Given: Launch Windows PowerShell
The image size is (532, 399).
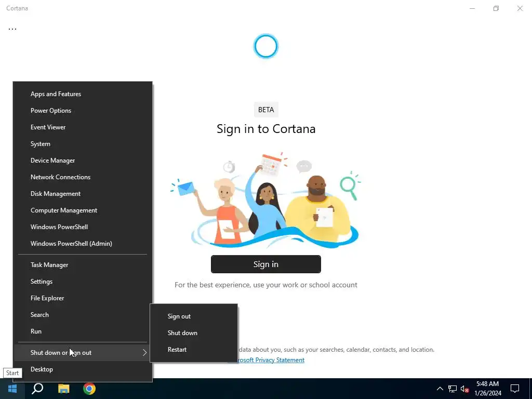Looking at the screenshot, I should click(x=83, y=227).
